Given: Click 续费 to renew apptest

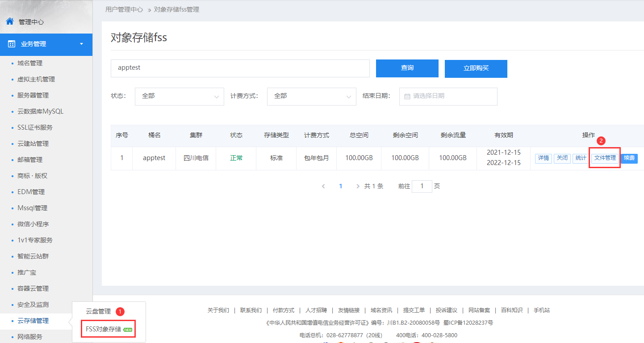Looking at the screenshot, I should [629, 158].
